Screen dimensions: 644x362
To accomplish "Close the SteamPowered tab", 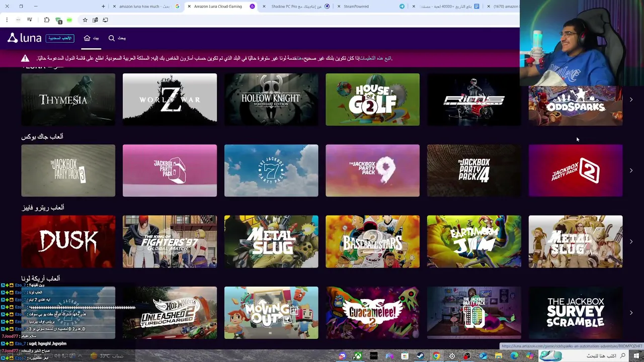I will click(x=339, y=7).
